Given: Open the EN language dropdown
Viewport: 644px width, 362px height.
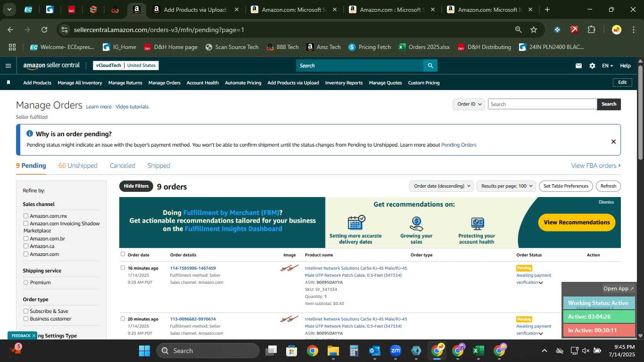Looking at the screenshot, I should (607, 66).
